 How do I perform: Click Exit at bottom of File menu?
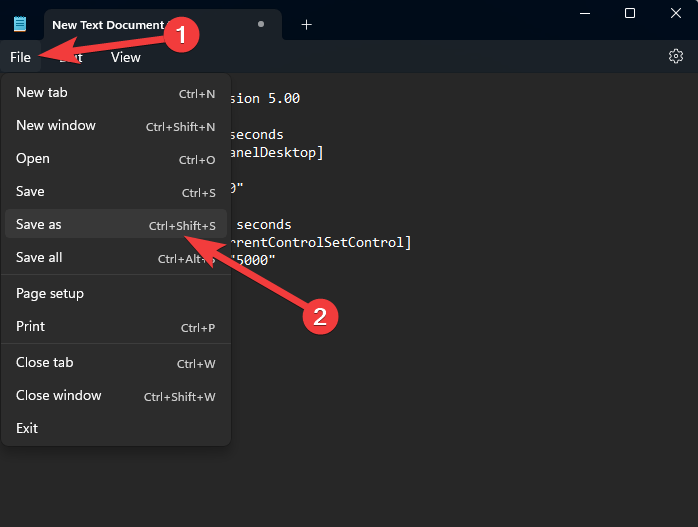click(x=27, y=428)
